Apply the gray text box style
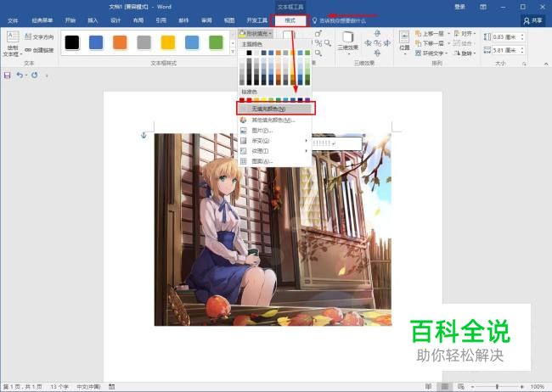The image size is (552, 392). tap(144, 42)
